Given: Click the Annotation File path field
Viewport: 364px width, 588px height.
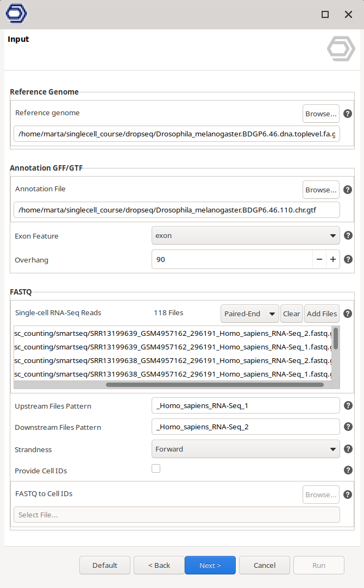Looking at the screenshot, I should pos(177,210).
